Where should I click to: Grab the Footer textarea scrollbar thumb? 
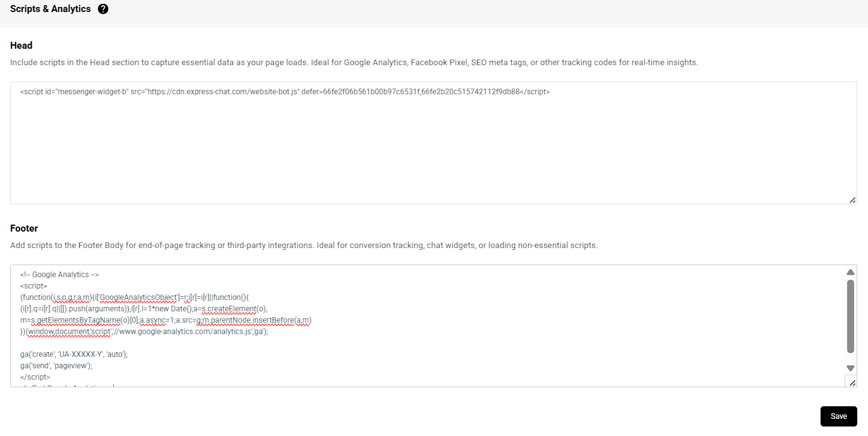click(x=851, y=316)
